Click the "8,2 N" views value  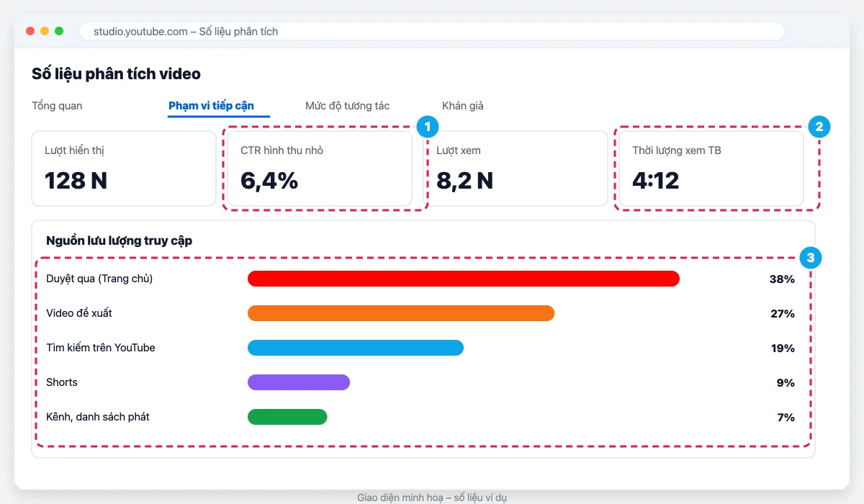(x=465, y=181)
